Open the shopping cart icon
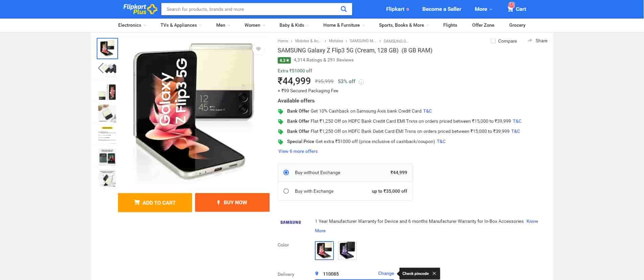644x280 pixels. click(510, 9)
